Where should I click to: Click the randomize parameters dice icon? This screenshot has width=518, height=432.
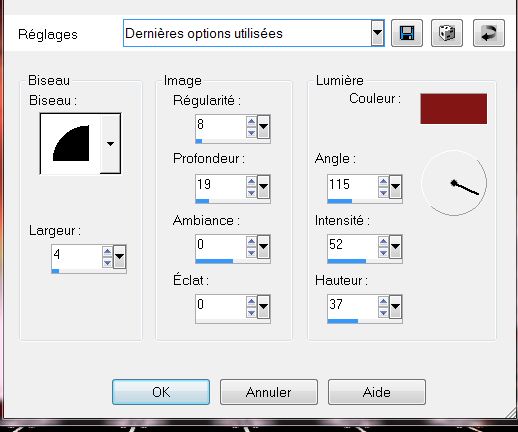[447, 33]
